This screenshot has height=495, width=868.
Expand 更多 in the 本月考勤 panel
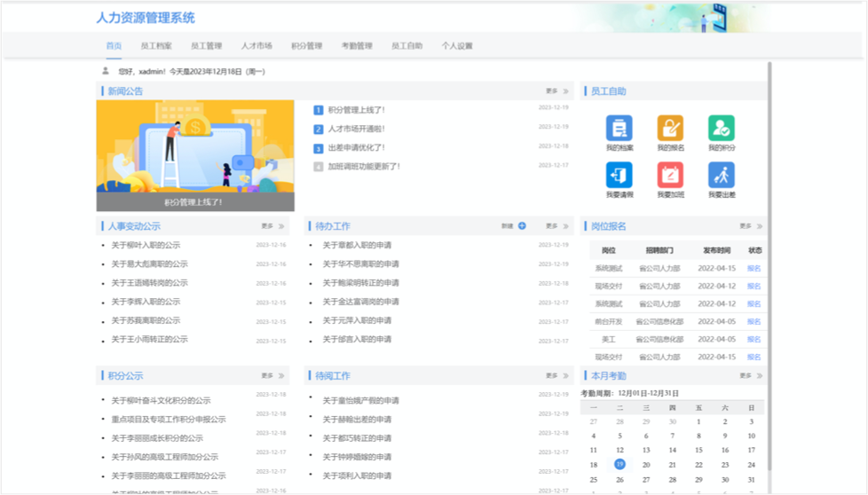pyautogui.click(x=750, y=376)
